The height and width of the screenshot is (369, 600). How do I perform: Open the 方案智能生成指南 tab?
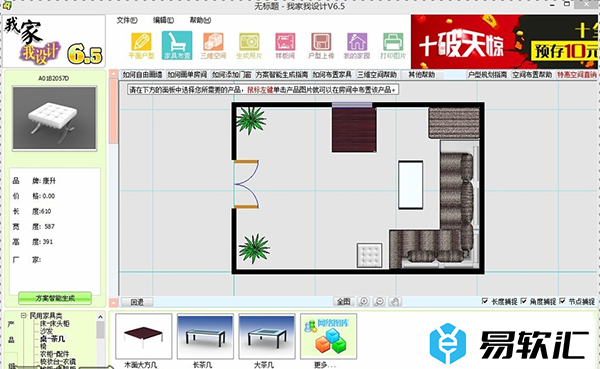click(282, 75)
